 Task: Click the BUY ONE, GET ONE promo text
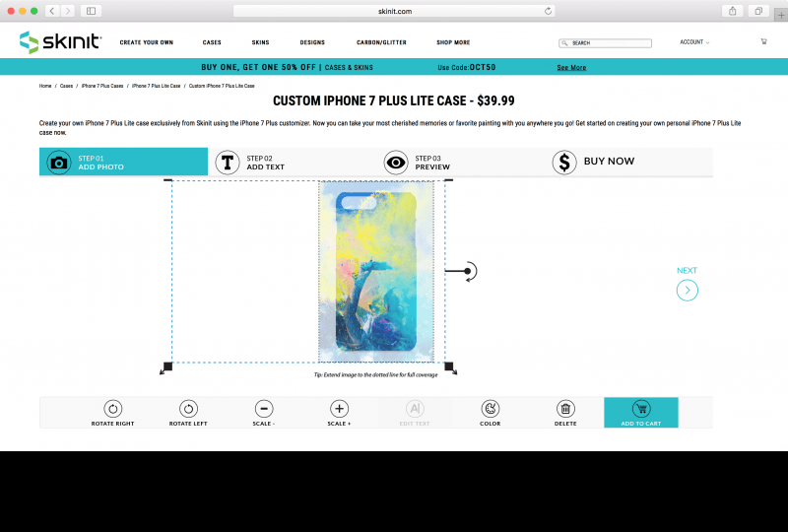[258, 67]
